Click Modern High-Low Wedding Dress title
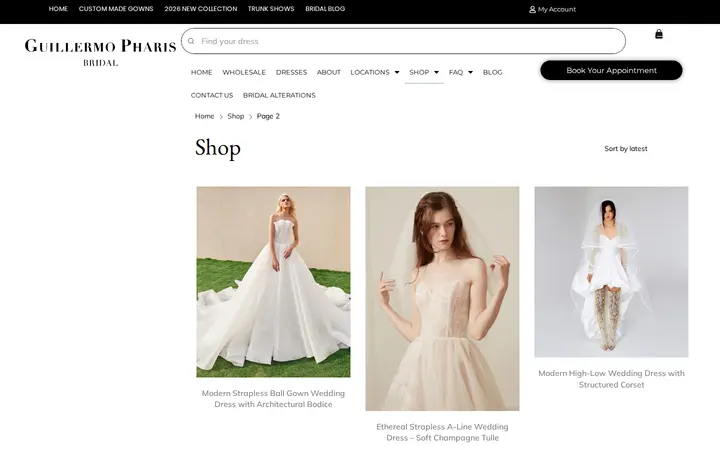 [x=611, y=379]
